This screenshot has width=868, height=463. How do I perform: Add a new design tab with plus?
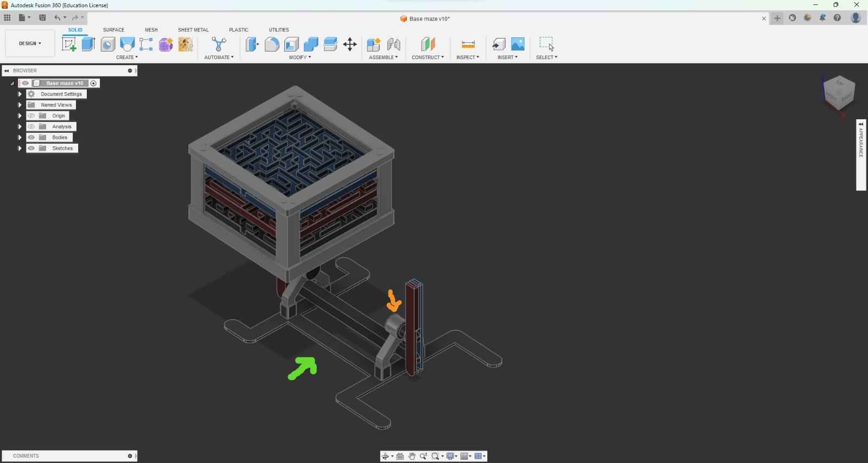tap(777, 18)
